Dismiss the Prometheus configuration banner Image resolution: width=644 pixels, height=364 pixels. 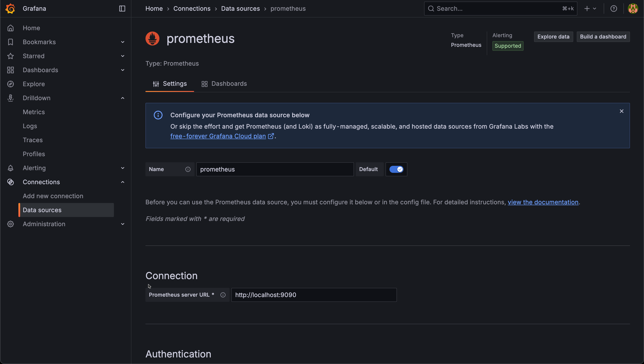pyautogui.click(x=622, y=111)
